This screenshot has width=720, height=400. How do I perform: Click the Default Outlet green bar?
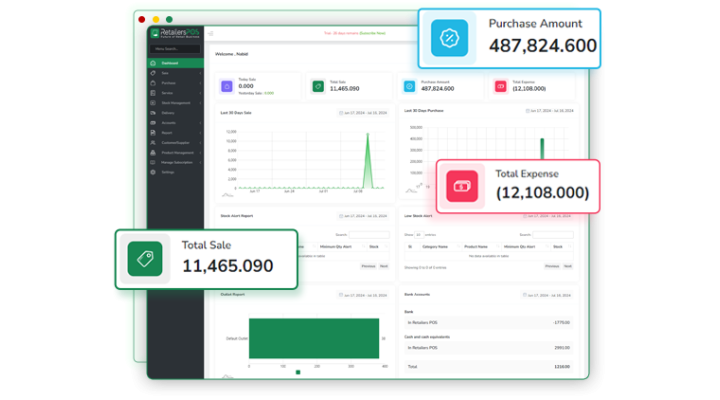314,338
